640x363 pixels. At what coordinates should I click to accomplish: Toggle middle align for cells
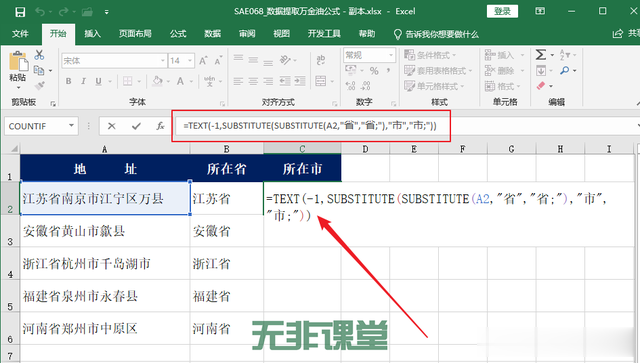click(253, 60)
